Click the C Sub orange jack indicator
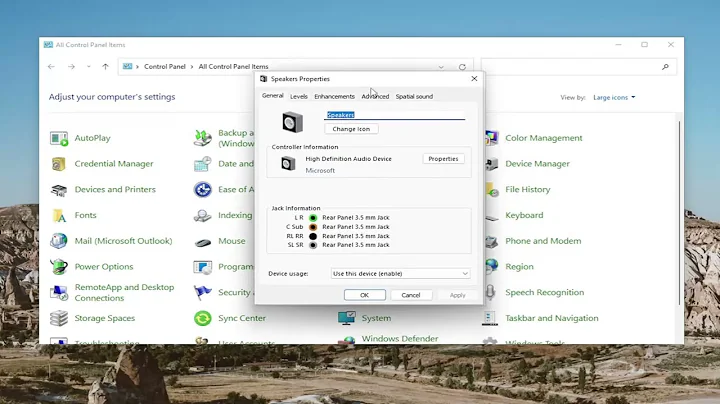The height and width of the screenshot is (404, 720). tap(313, 227)
